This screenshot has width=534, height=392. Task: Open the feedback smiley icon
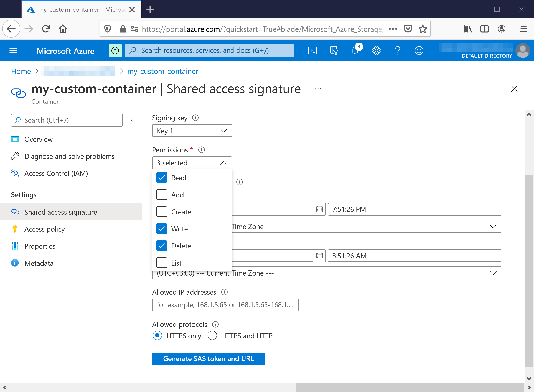(419, 50)
